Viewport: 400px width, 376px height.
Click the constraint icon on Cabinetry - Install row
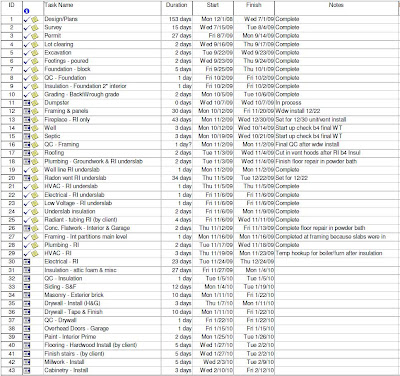pyautogui.click(x=27, y=371)
